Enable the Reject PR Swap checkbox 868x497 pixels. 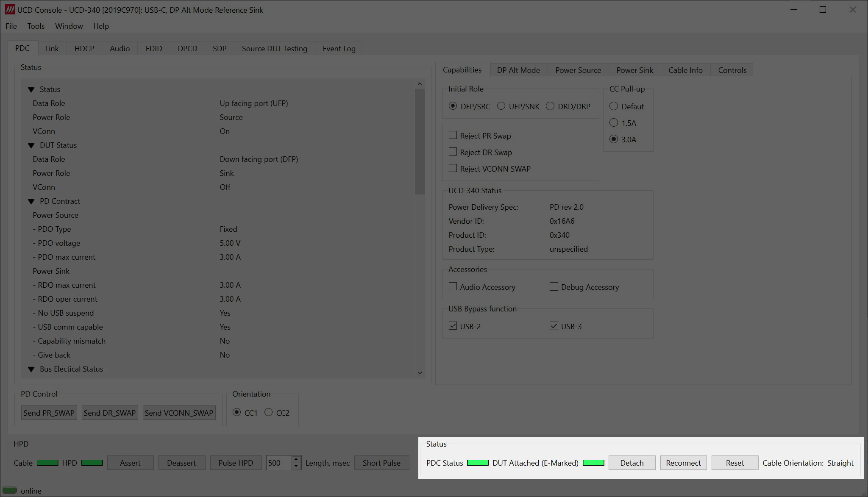coord(453,136)
